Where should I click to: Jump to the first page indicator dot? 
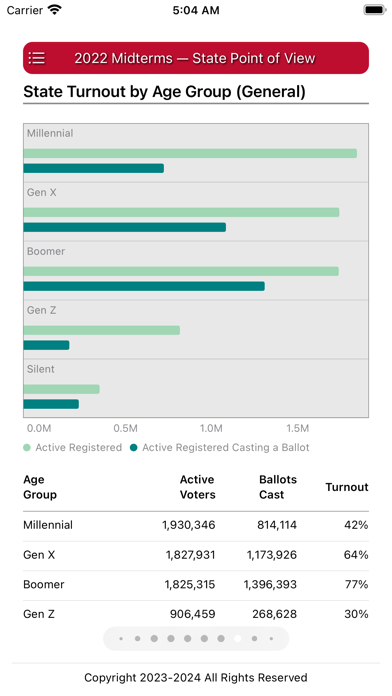[x=121, y=639]
